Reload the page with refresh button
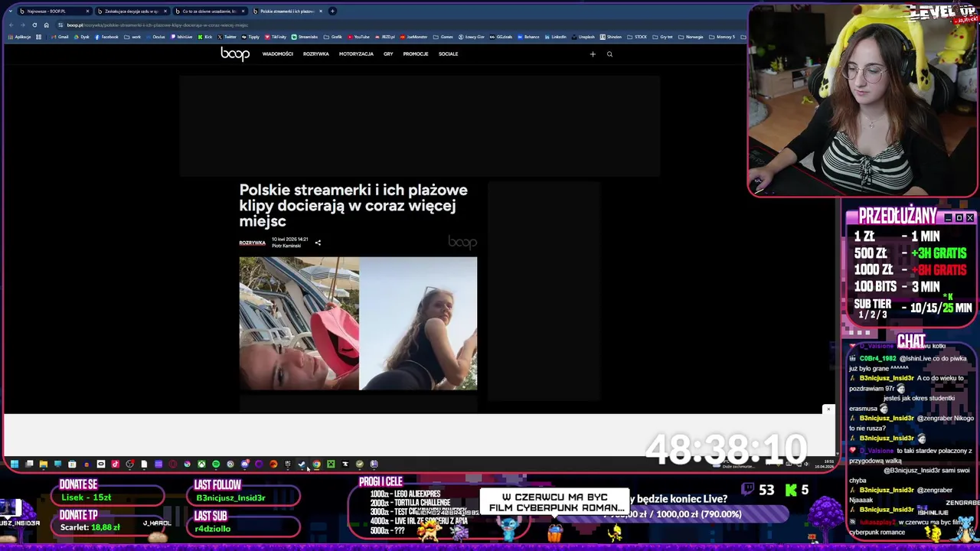980x551 pixels. [34, 24]
